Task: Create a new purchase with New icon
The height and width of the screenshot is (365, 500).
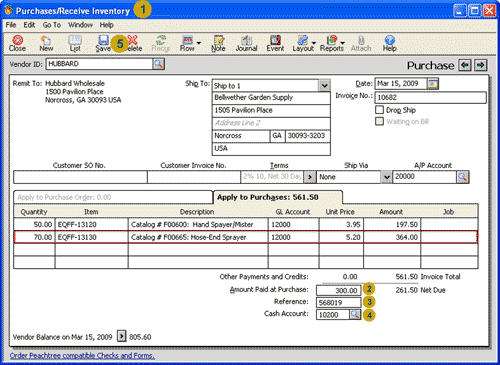Action: tap(46, 43)
